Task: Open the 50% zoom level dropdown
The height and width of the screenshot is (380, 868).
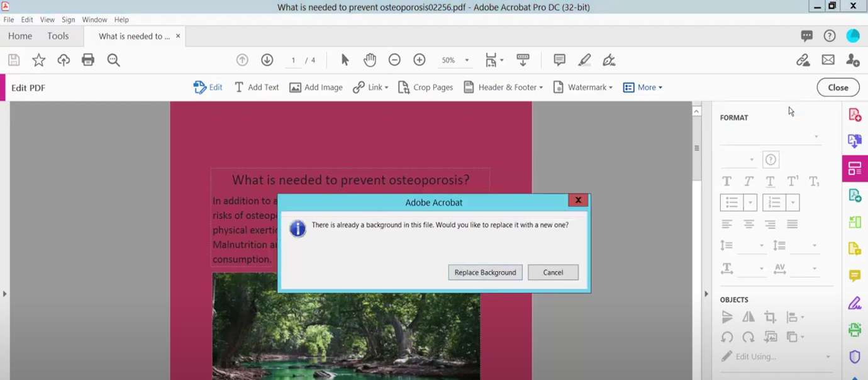Action: (455, 60)
